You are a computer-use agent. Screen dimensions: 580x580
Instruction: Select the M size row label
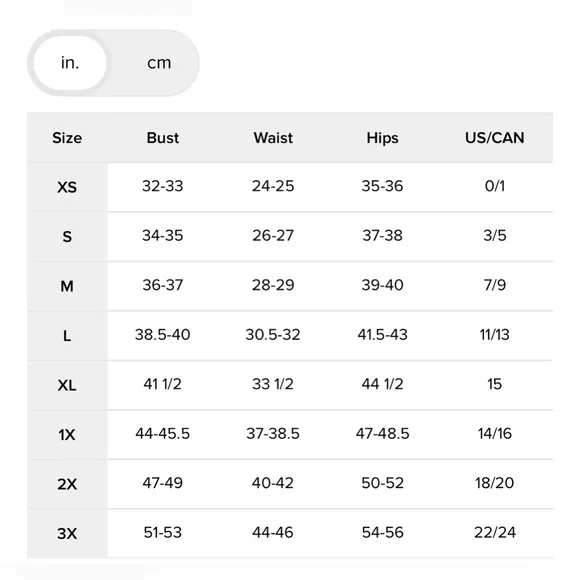click(x=67, y=286)
